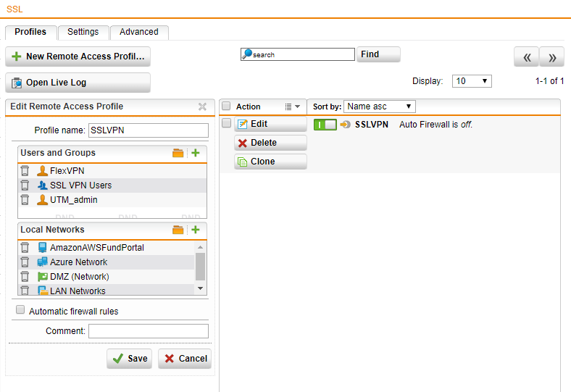Click the LAN Networks group icon
The height and width of the screenshot is (392, 571).
[x=43, y=291]
